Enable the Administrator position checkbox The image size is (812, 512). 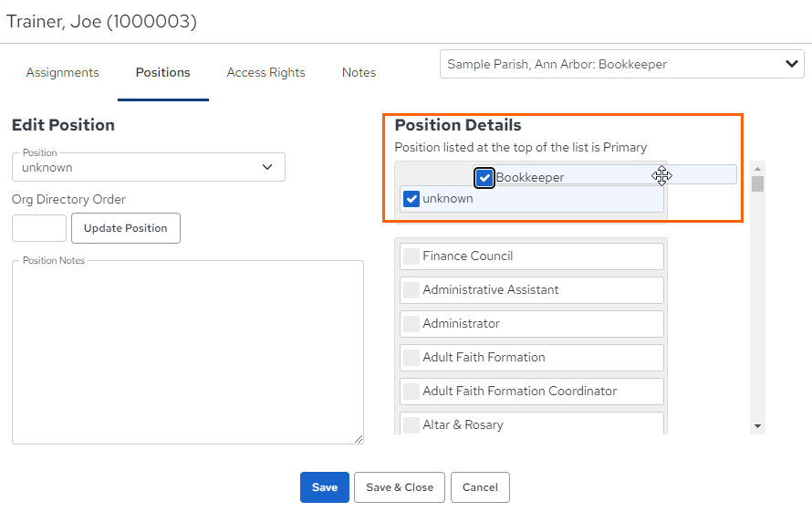[411, 323]
